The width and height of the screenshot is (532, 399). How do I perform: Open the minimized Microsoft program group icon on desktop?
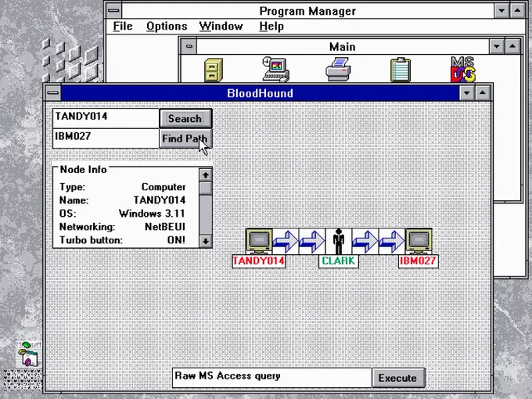coord(28,354)
